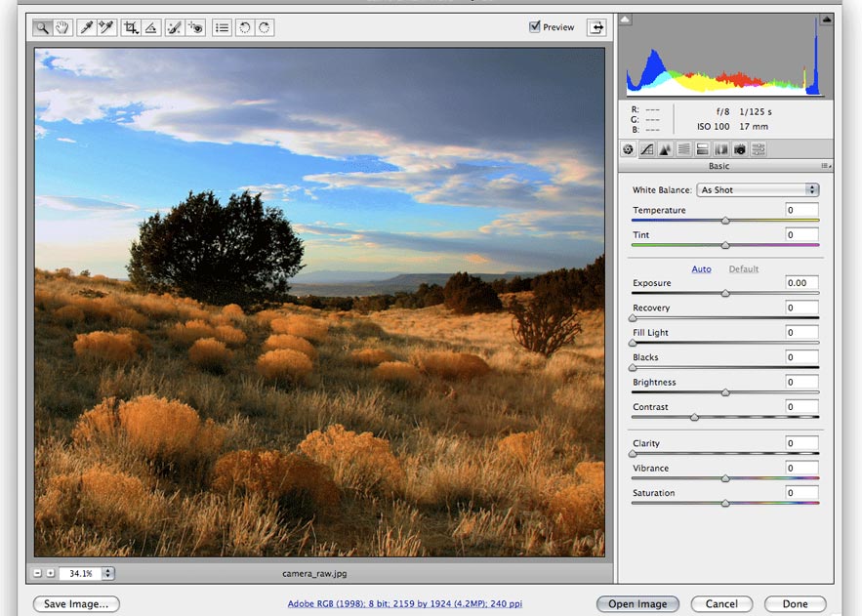Toggle full screen mode icon
Viewport: 862px width, 616px height.
(595, 27)
